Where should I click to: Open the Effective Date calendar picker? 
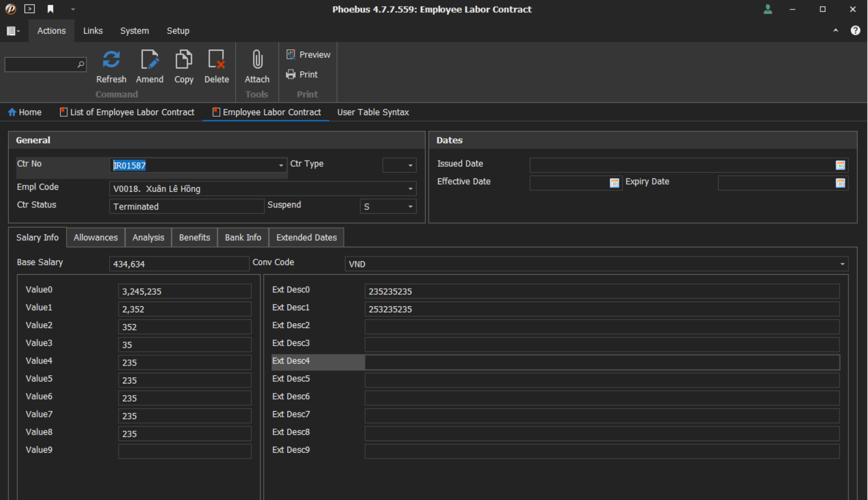coord(614,183)
